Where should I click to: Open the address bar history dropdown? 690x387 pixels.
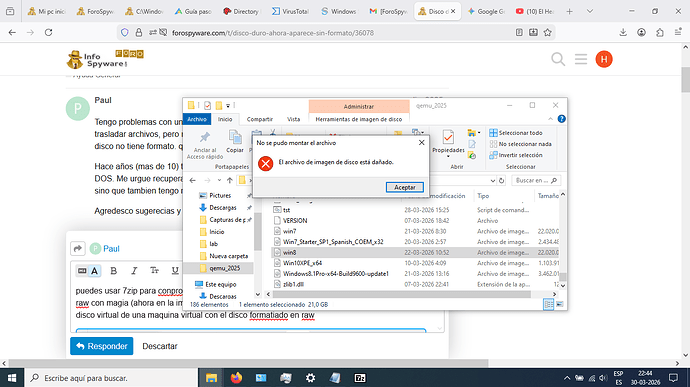click(x=492, y=181)
